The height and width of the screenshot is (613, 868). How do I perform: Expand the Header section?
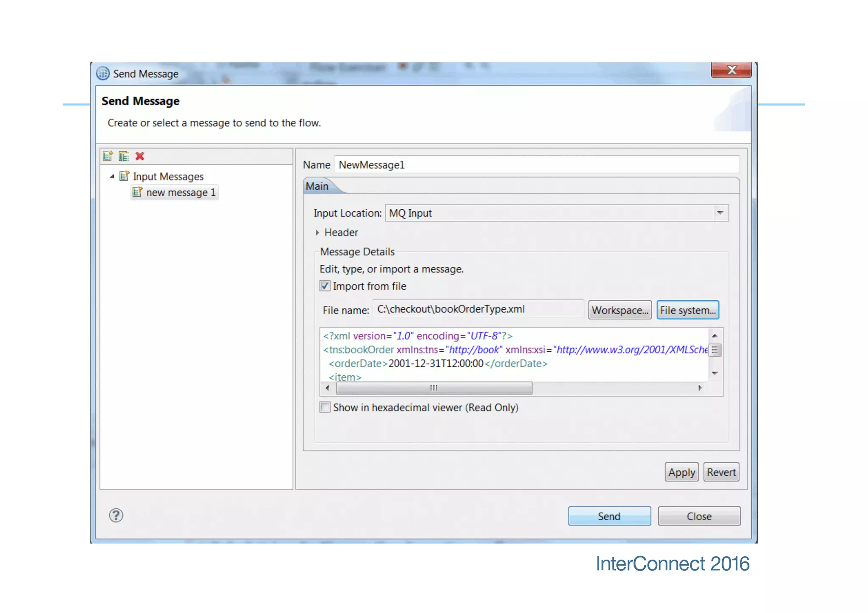[x=317, y=233]
